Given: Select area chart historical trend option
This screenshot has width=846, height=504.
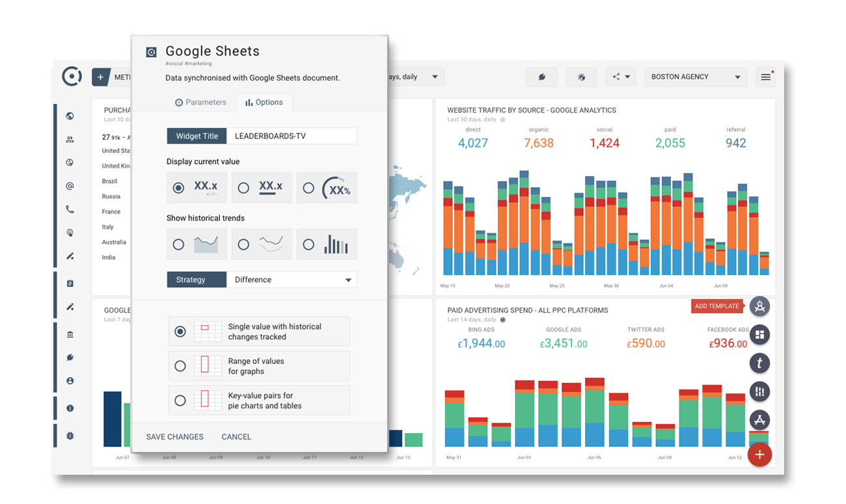Looking at the screenshot, I should [197, 245].
